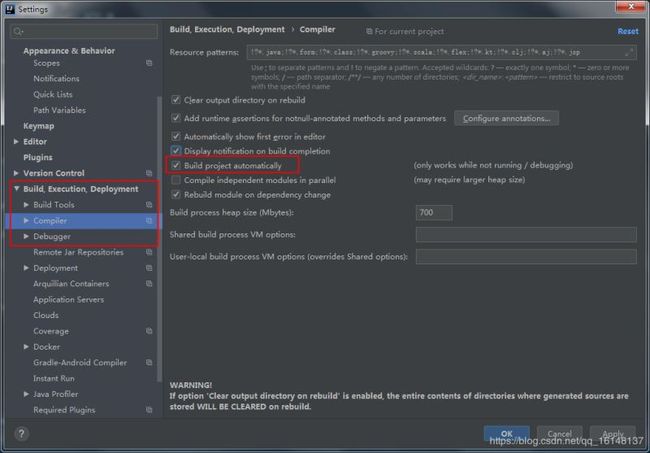The width and height of the screenshot is (650, 453).
Task: Click the Cancel button
Action: click(559, 434)
